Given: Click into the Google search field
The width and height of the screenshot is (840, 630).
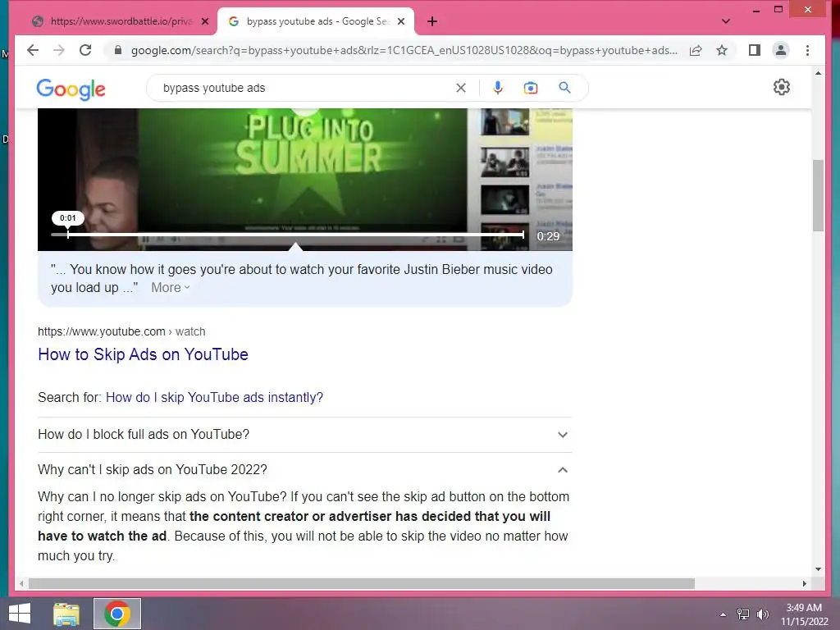Looking at the screenshot, I should pos(305,88).
